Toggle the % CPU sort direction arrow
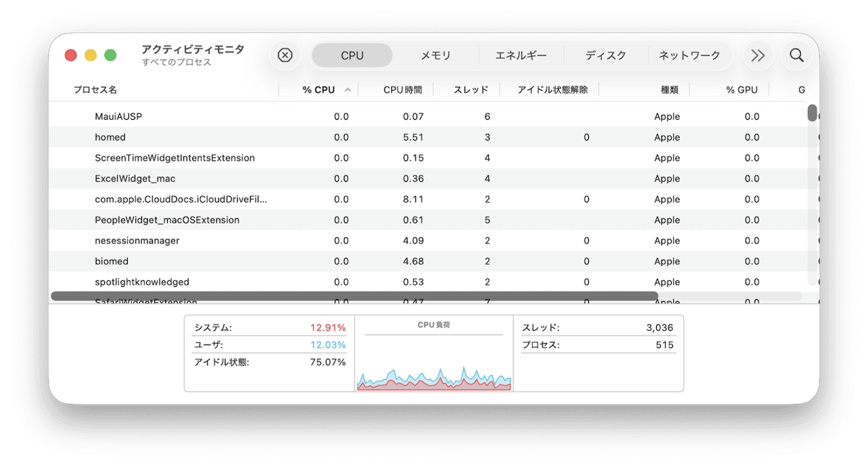Image resolution: width=868 pixels, height=468 pixels. 348,90
